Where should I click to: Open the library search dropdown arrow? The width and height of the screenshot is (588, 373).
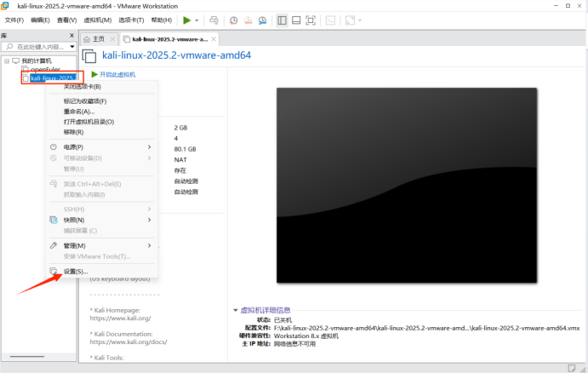tap(72, 47)
